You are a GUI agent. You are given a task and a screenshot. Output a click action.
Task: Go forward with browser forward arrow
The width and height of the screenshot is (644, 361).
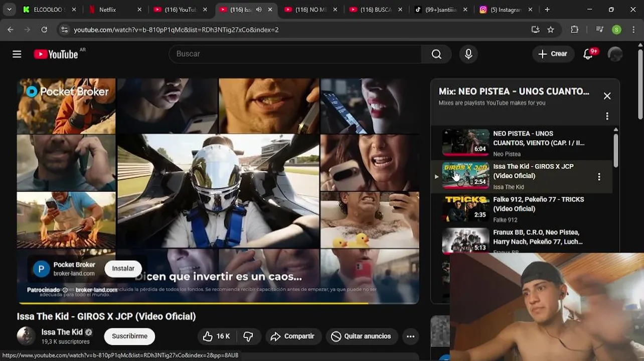pos(28,30)
